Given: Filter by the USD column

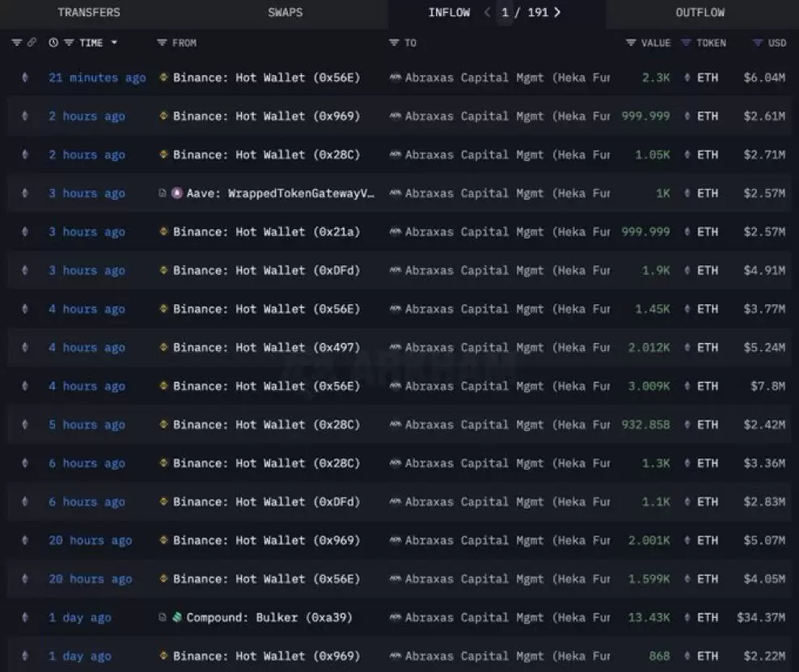Looking at the screenshot, I should click(758, 43).
